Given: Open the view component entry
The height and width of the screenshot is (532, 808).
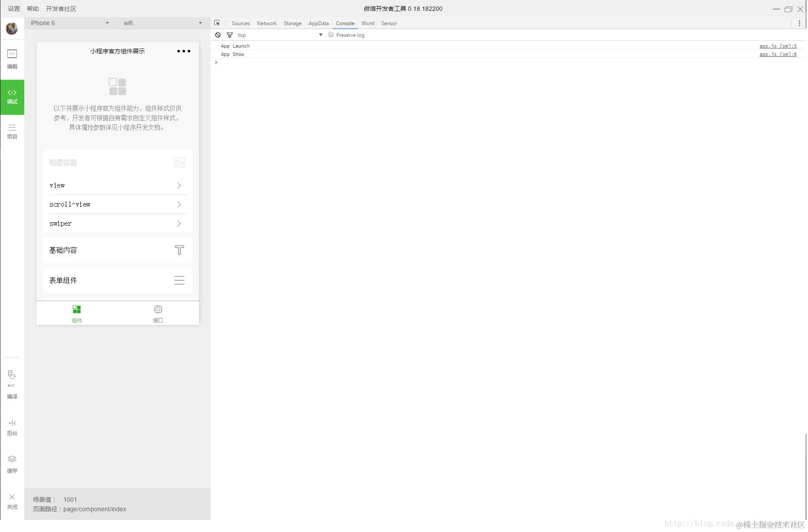Looking at the screenshot, I should click(117, 185).
